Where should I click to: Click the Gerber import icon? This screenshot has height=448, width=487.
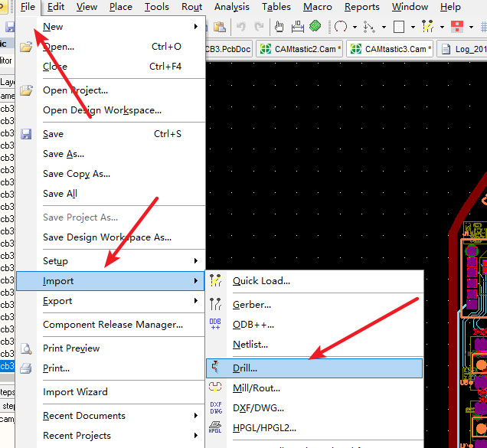[215, 304]
